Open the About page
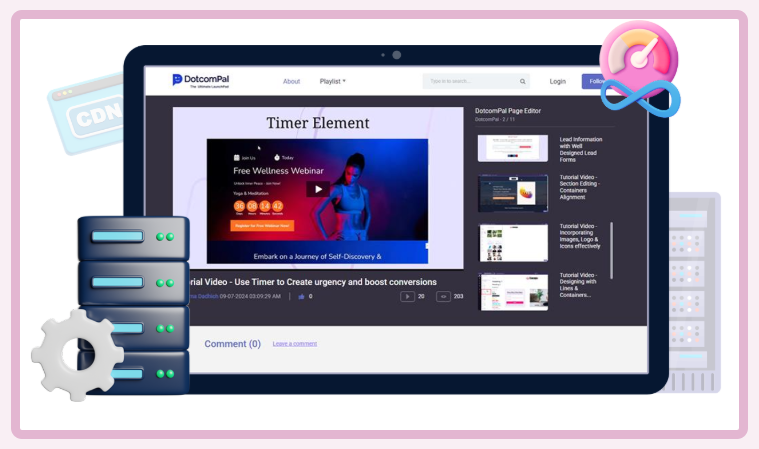This screenshot has width=759, height=449. click(291, 81)
